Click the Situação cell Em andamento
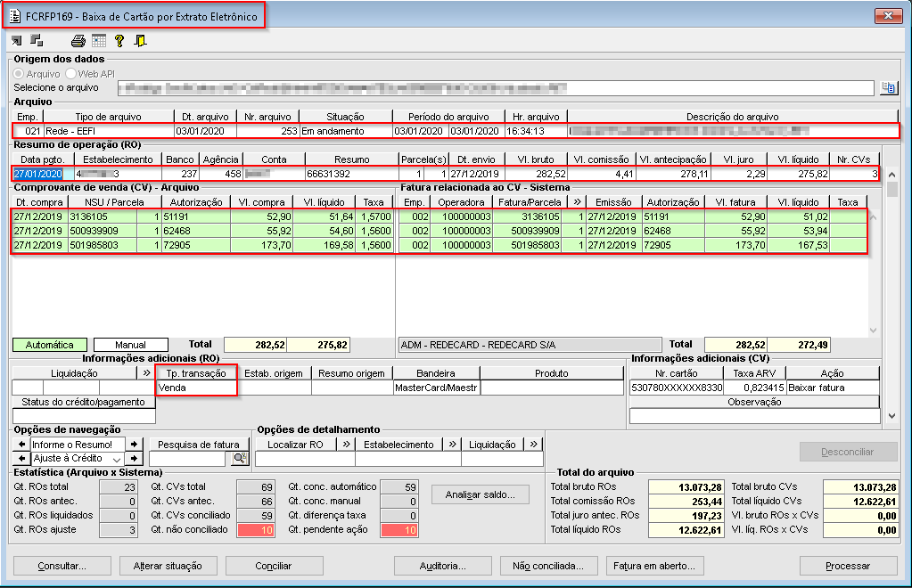 click(346, 131)
